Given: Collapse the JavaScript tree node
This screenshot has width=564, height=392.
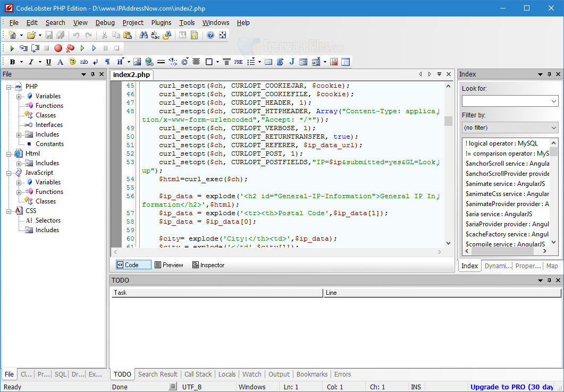Looking at the screenshot, I should tap(9, 173).
